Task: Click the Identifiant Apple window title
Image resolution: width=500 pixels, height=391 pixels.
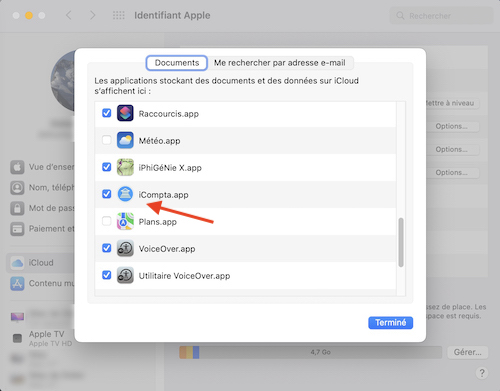Action: click(x=172, y=15)
